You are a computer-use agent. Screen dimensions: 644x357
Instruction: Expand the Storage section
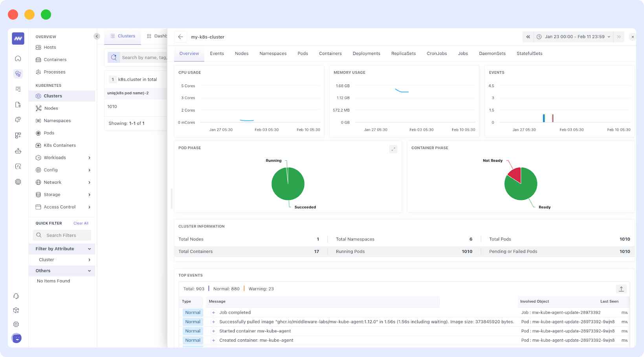click(x=90, y=194)
